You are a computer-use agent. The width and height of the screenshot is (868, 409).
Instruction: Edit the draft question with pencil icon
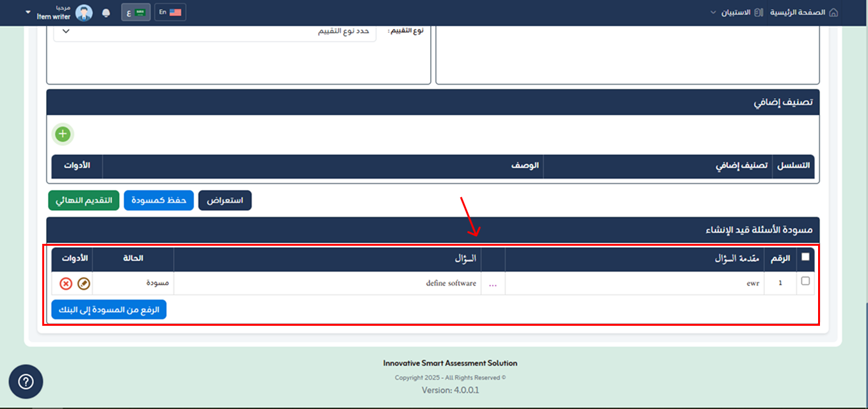coord(83,284)
